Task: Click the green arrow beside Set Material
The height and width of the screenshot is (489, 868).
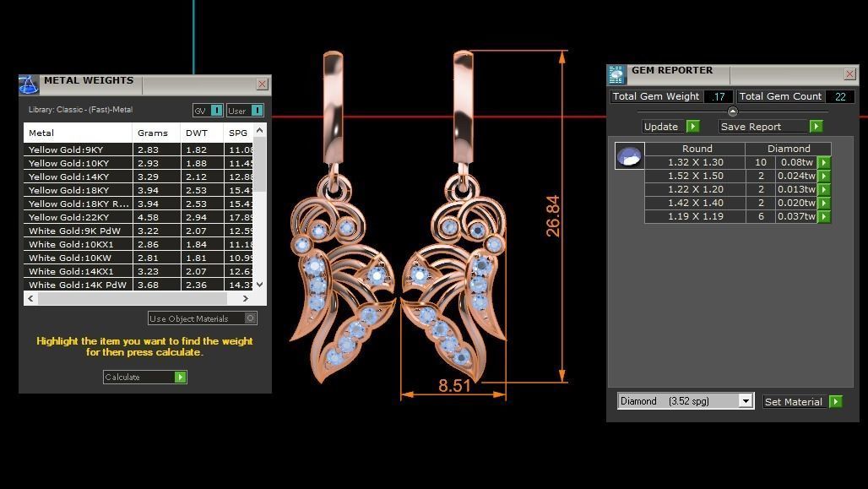Action: (x=835, y=401)
